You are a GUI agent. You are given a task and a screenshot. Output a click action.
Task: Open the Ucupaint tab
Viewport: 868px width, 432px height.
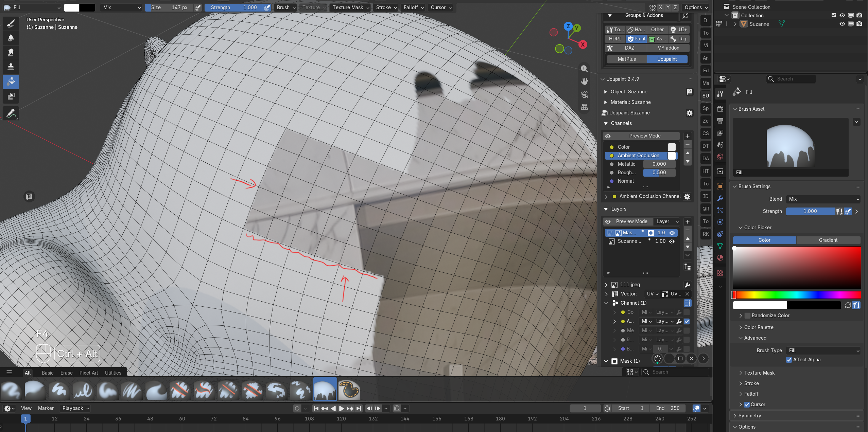[x=667, y=59]
